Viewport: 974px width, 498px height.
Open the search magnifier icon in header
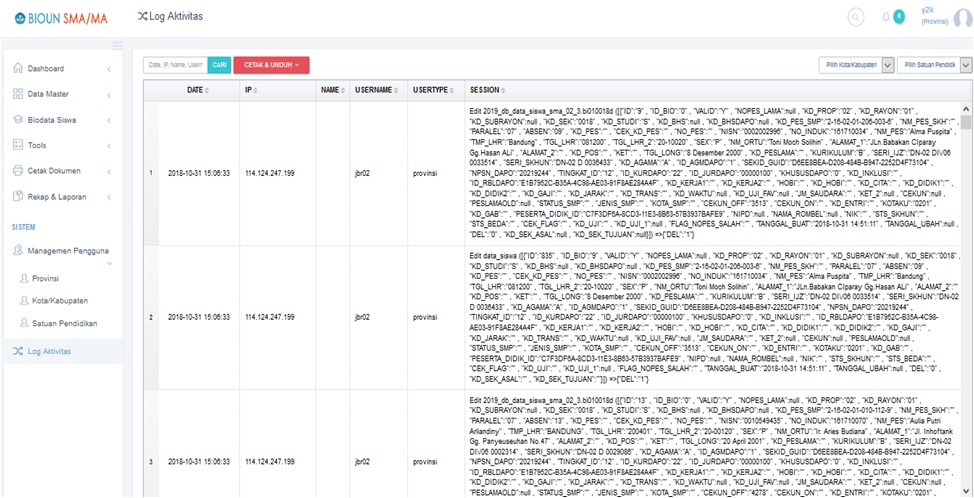tap(855, 17)
